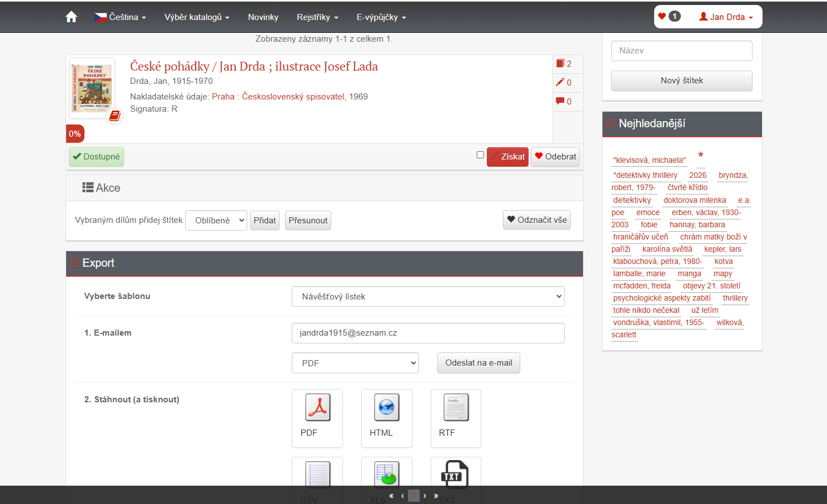Click the Nový štítek button

pyautogui.click(x=682, y=81)
